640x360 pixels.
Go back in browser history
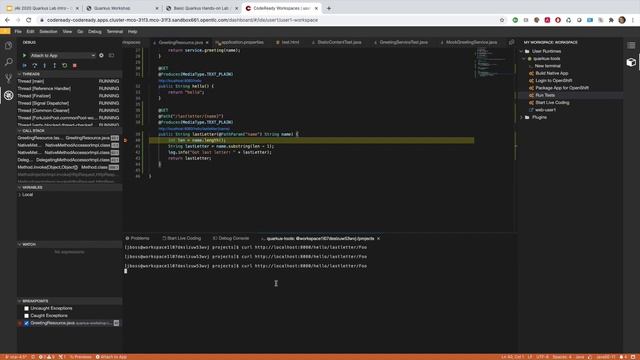tap(7, 20)
